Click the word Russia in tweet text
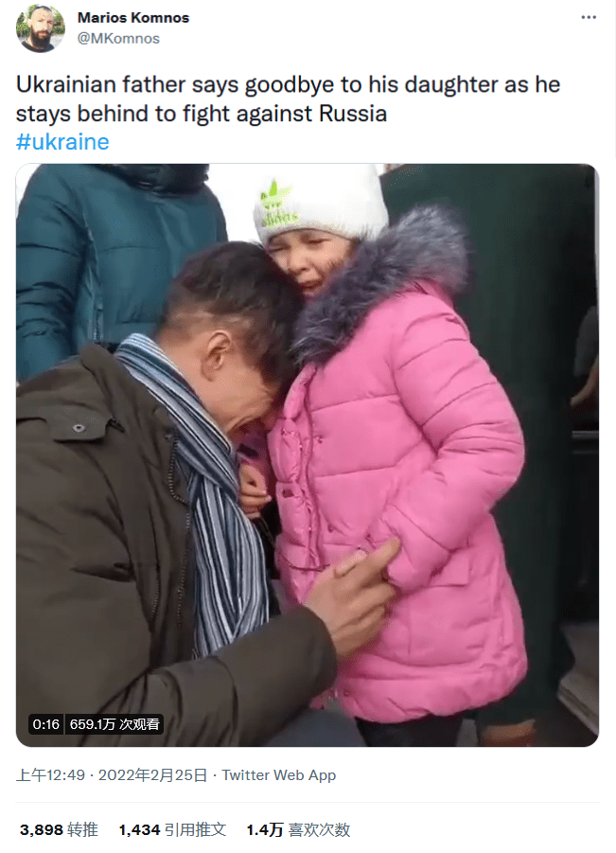 pos(353,114)
